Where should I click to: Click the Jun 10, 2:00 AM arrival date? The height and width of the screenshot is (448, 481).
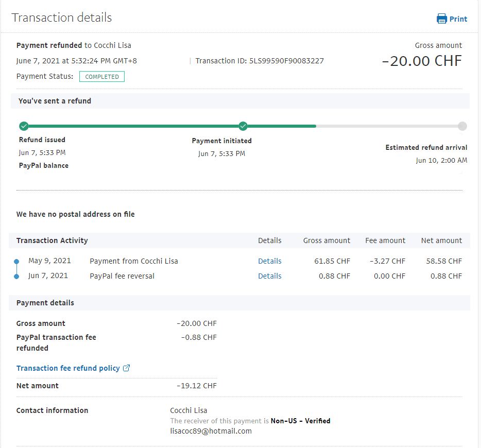(441, 160)
